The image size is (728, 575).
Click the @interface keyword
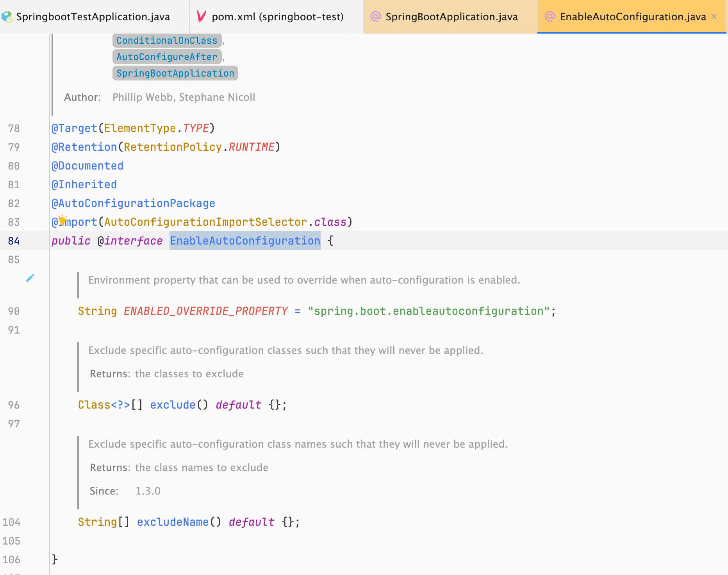130,241
